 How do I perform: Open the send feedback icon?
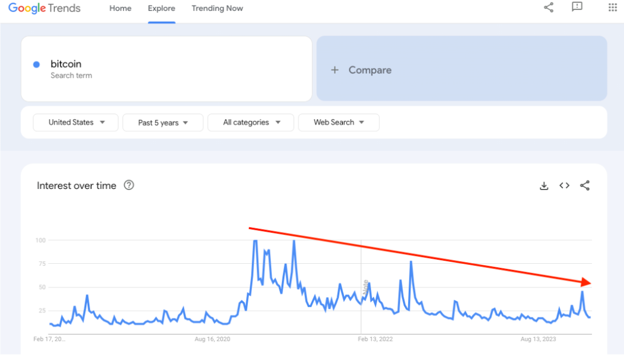[x=577, y=7]
